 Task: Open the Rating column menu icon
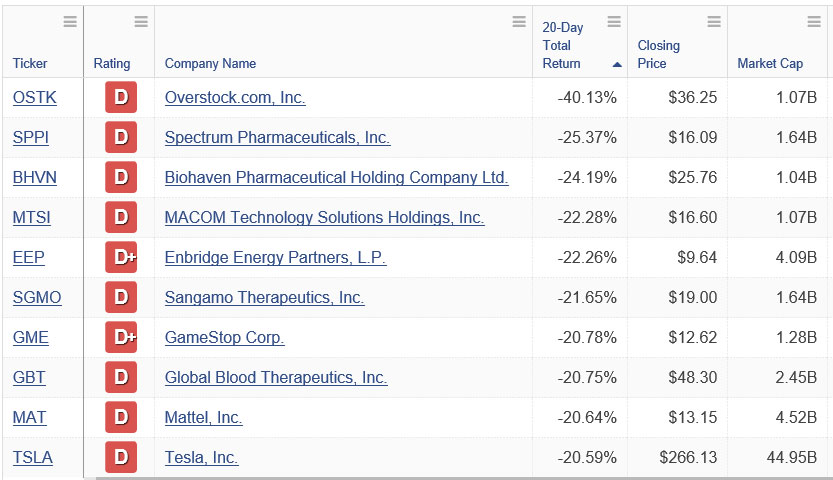point(141,22)
